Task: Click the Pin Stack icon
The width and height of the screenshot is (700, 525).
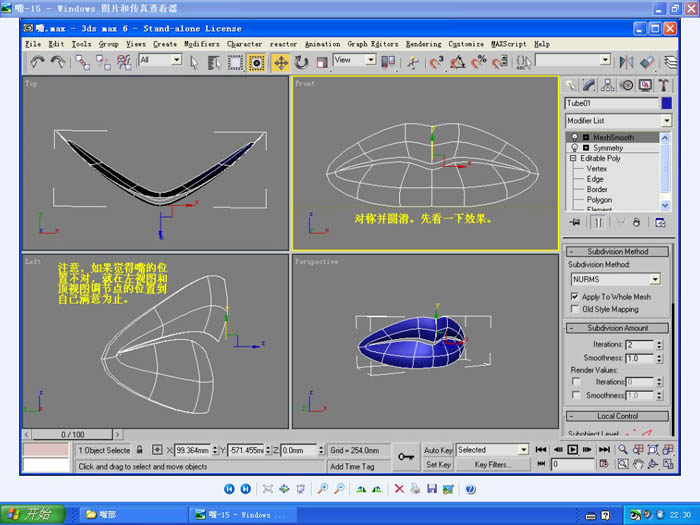Action: (575, 222)
